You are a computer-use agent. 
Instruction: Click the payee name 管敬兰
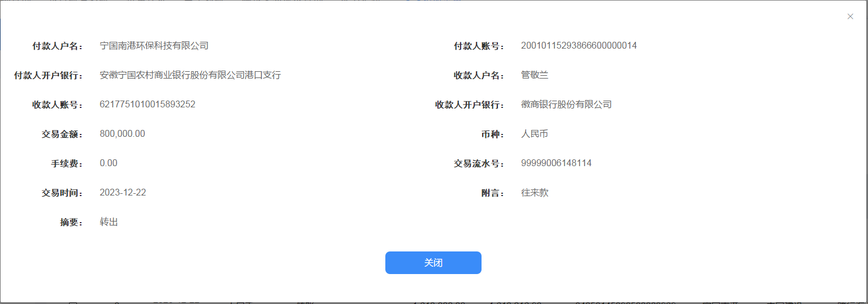coord(535,75)
